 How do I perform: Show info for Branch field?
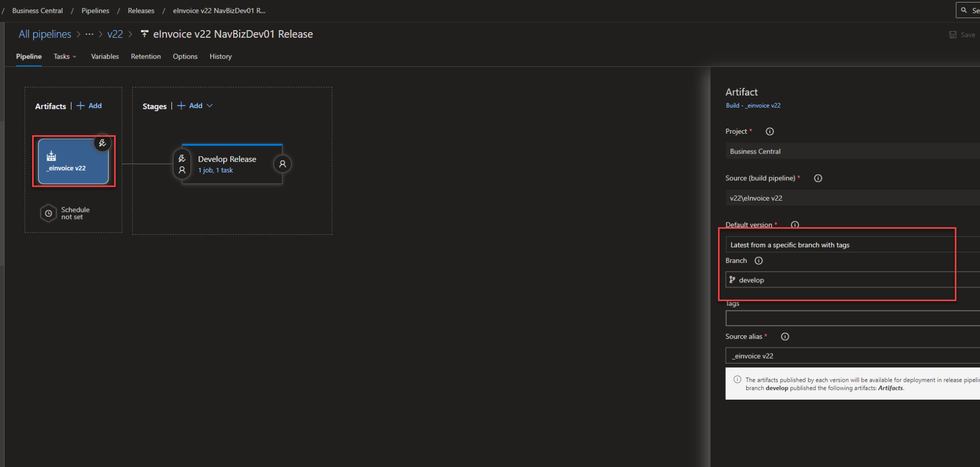click(759, 261)
